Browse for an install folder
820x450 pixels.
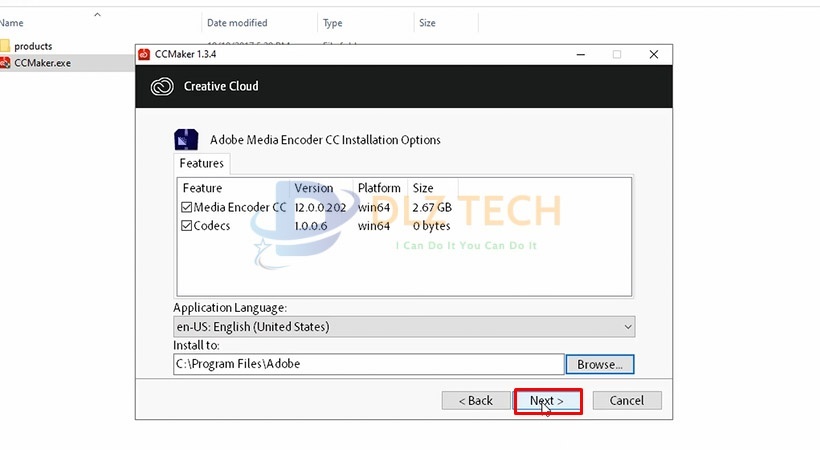pyautogui.click(x=600, y=364)
